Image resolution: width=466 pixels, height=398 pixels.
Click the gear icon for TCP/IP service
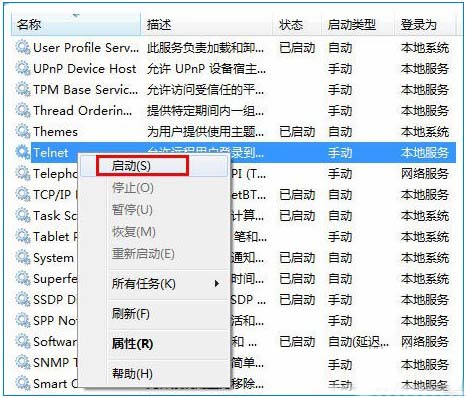pyautogui.click(x=23, y=194)
